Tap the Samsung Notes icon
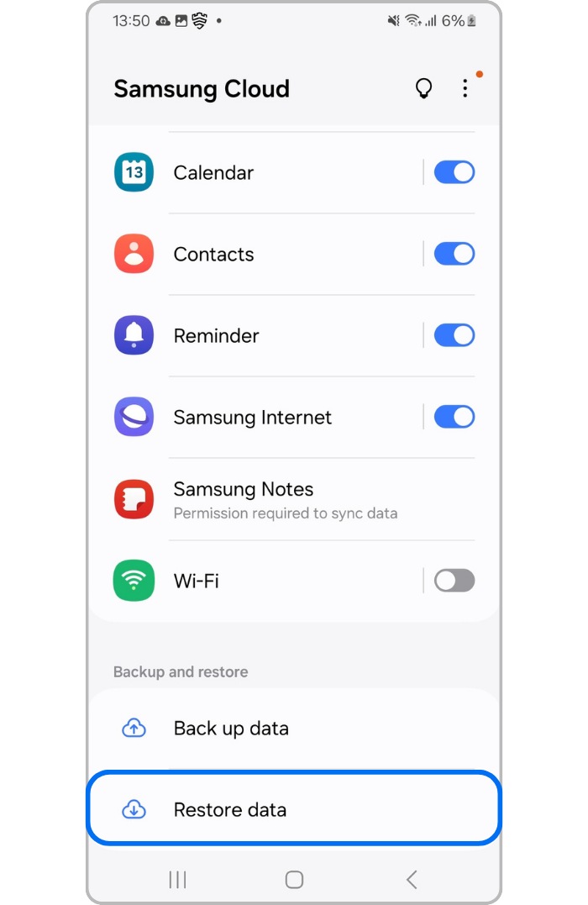 [134, 499]
